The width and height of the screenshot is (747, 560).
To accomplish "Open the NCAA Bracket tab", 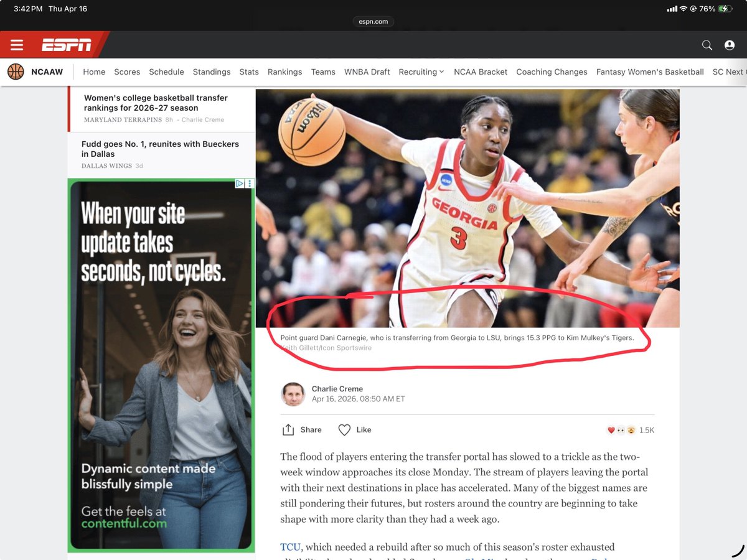I will pyautogui.click(x=481, y=72).
